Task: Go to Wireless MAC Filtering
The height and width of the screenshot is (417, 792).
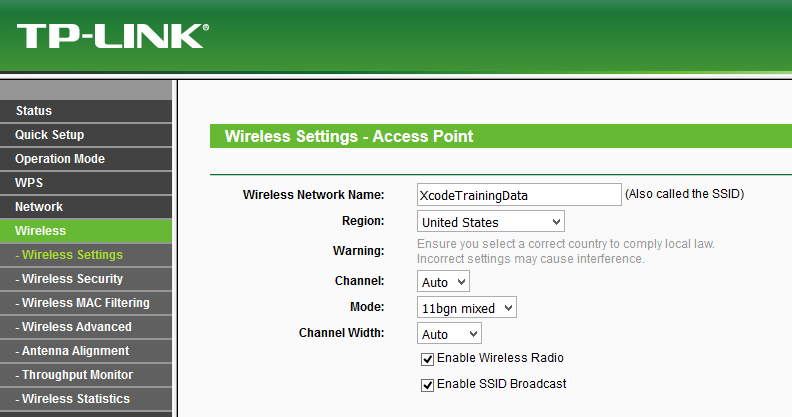Action: click(x=86, y=303)
